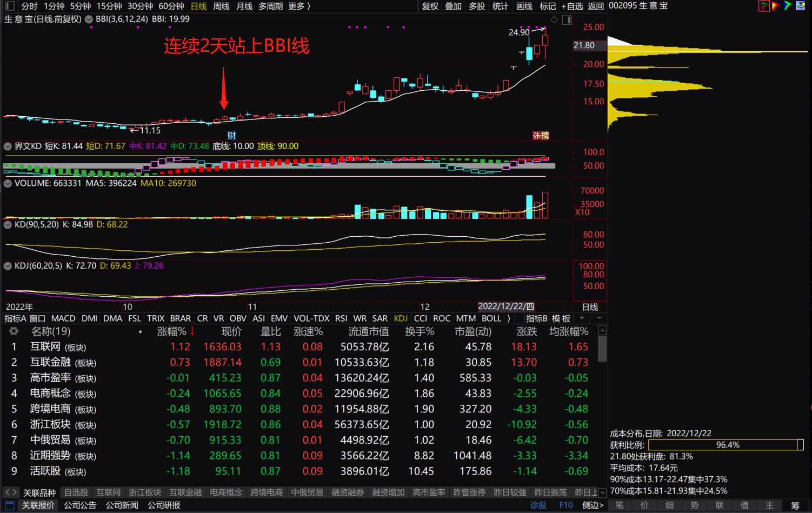Open the report window icon at far top right
812x513 pixels.
point(801,6)
